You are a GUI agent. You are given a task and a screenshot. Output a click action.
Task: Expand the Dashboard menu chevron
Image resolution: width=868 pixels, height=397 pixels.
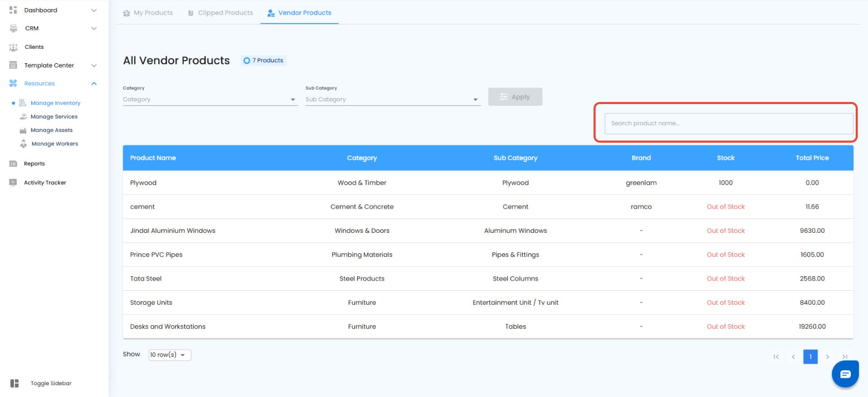point(94,10)
